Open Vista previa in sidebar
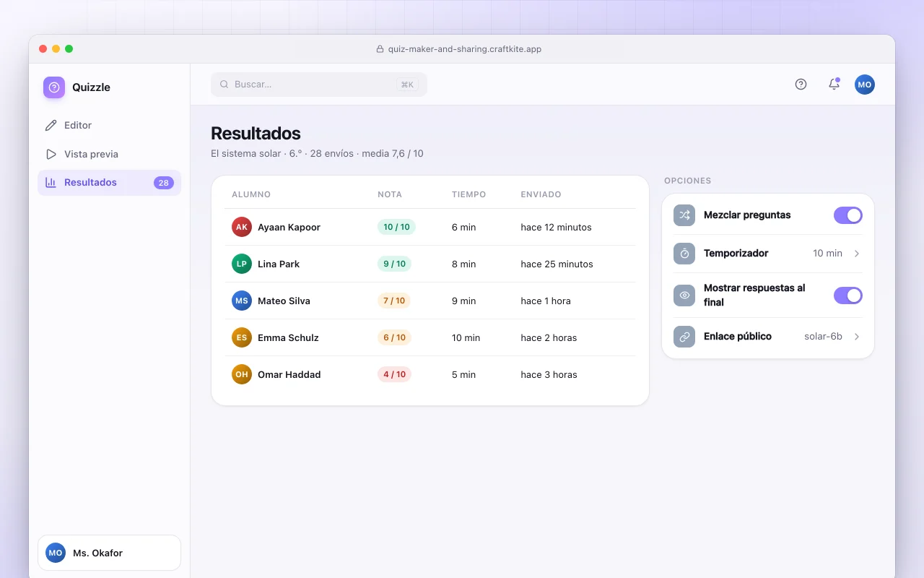 tap(109, 154)
